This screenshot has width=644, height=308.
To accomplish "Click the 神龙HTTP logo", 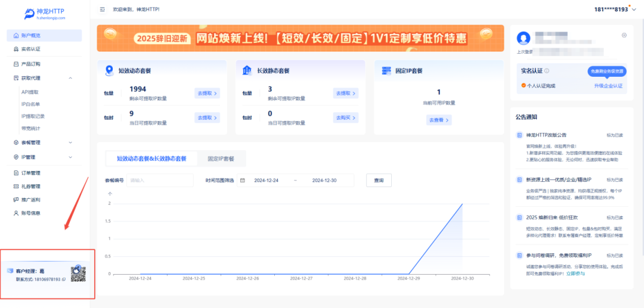I will 44,14.
